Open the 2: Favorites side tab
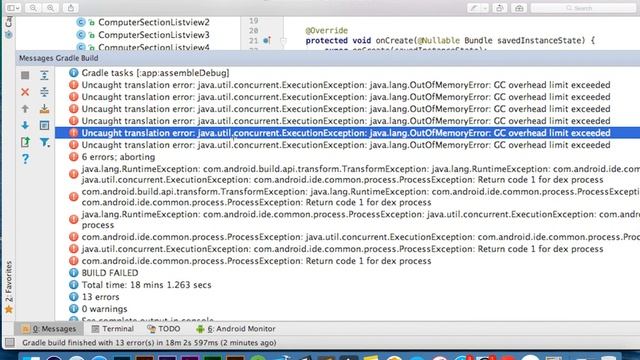The height and width of the screenshot is (360, 640). point(9,286)
